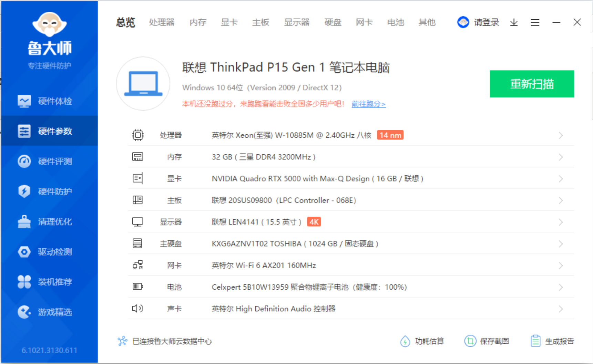
Task: Click 请登录 to sign in
Action: [x=486, y=22]
